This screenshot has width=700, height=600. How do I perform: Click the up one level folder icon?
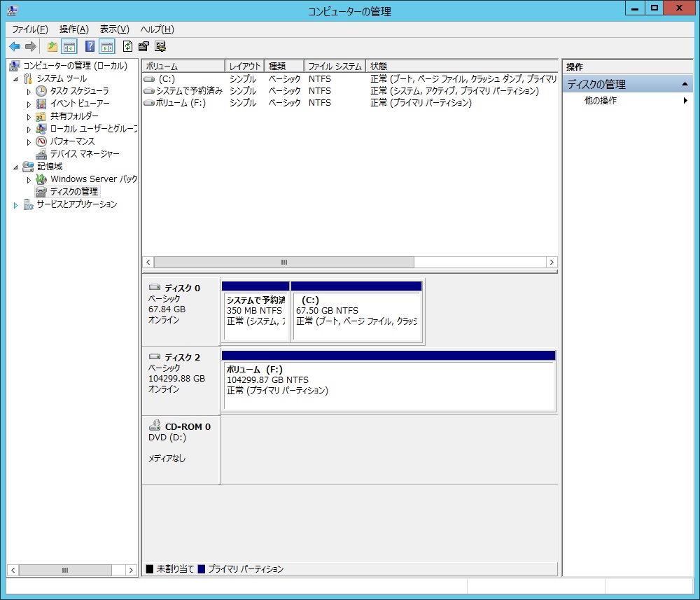[52, 47]
